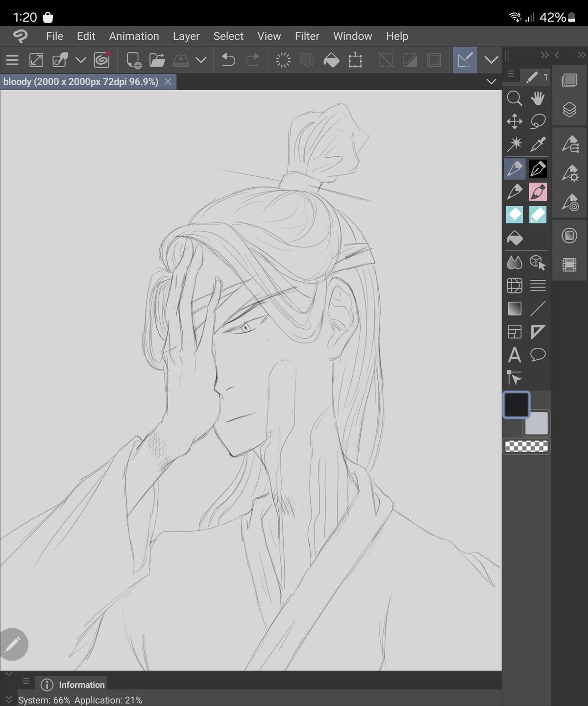Open the Quick Access palette icon
Screen dimensions: 588x706
569,80
